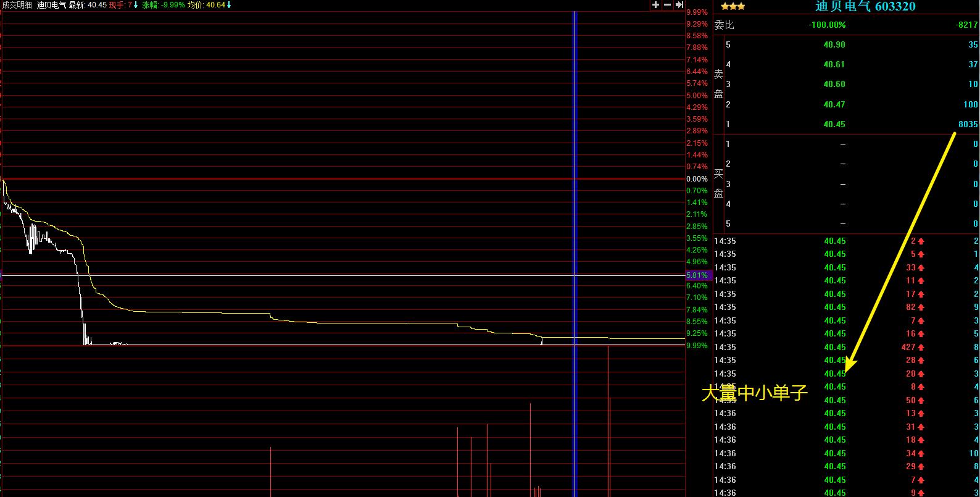Click the trade volume 34 in the tick list
Image resolution: width=980 pixels, height=497 pixels.
(x=911, y=454)
